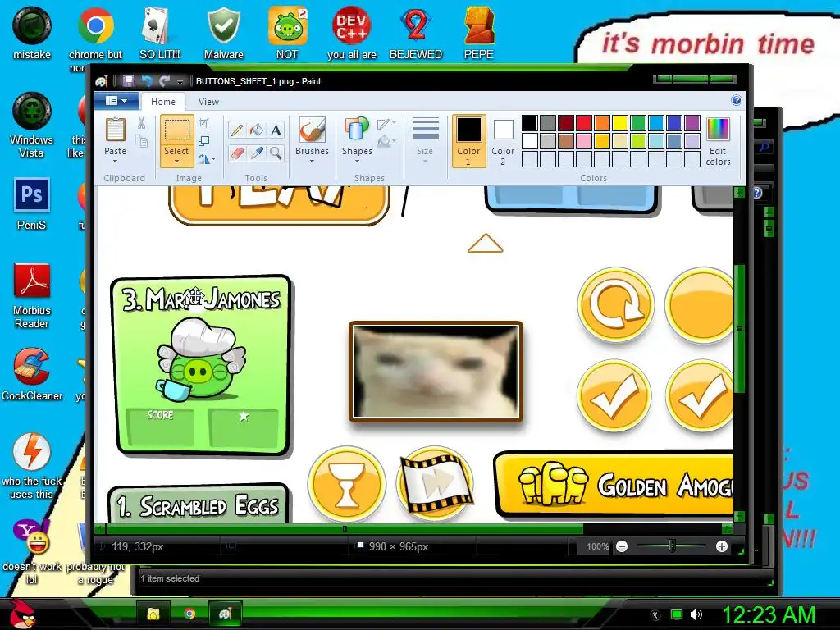The width and height of the screenshot is (840, 630).
Task: Click the Redo arrow in title bar
Action: (164, 81)
